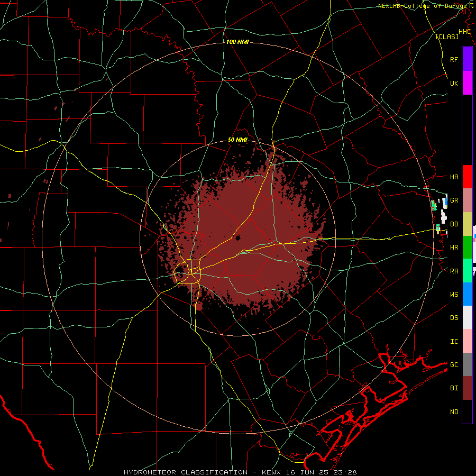Click the GC legend label
The image size is (476, 476).
point(454,364)
